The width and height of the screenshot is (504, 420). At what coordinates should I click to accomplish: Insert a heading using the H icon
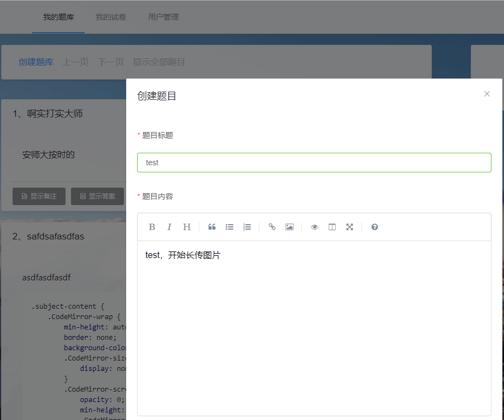click(x=187, y=226)
